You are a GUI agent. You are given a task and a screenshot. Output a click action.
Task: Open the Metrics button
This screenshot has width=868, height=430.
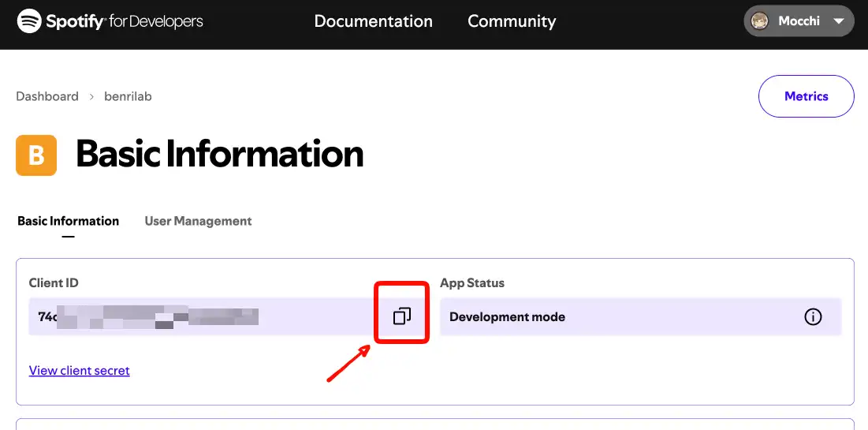806,96
